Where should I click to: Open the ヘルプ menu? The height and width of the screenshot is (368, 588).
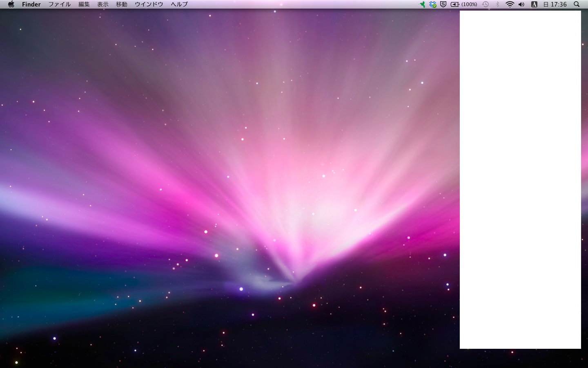(179, 4)
